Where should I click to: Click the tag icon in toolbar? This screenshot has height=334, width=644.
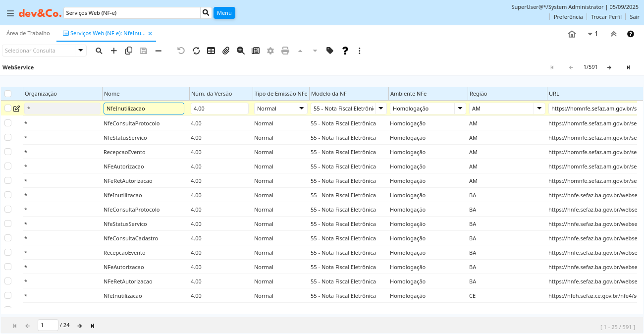[x=330, y=51]
